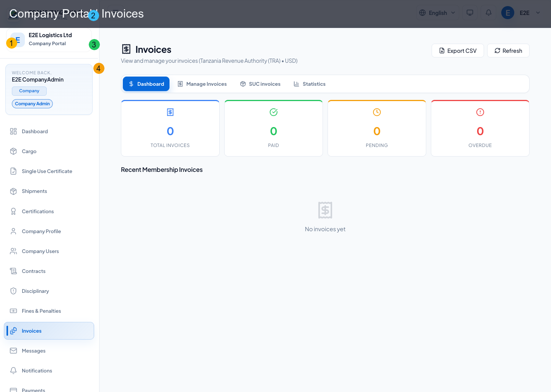Open Company Profile page

49,231
